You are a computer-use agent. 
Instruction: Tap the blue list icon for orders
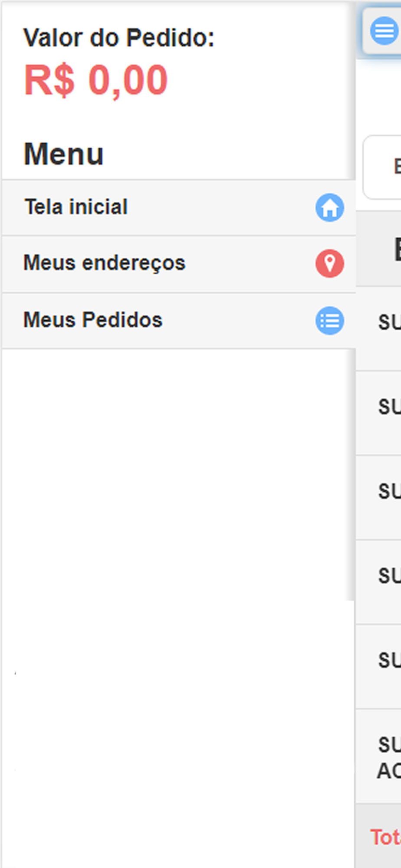tap(330, 321)
